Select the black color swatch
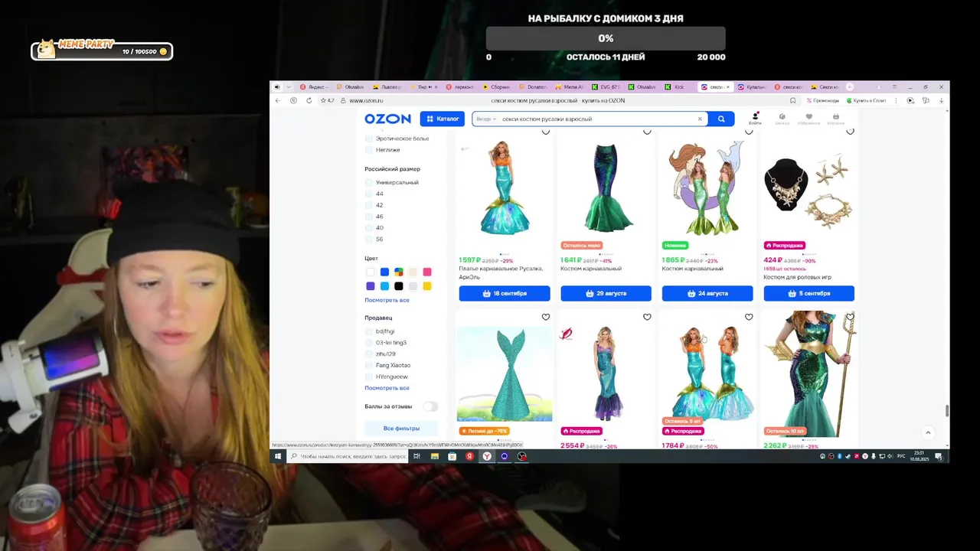980x551 pixels. 399,286
